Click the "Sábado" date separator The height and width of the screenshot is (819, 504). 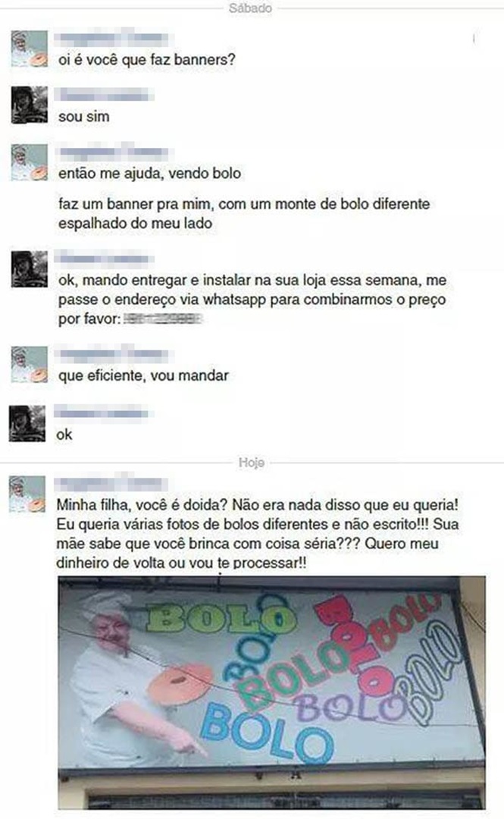[x=250, y=8]
